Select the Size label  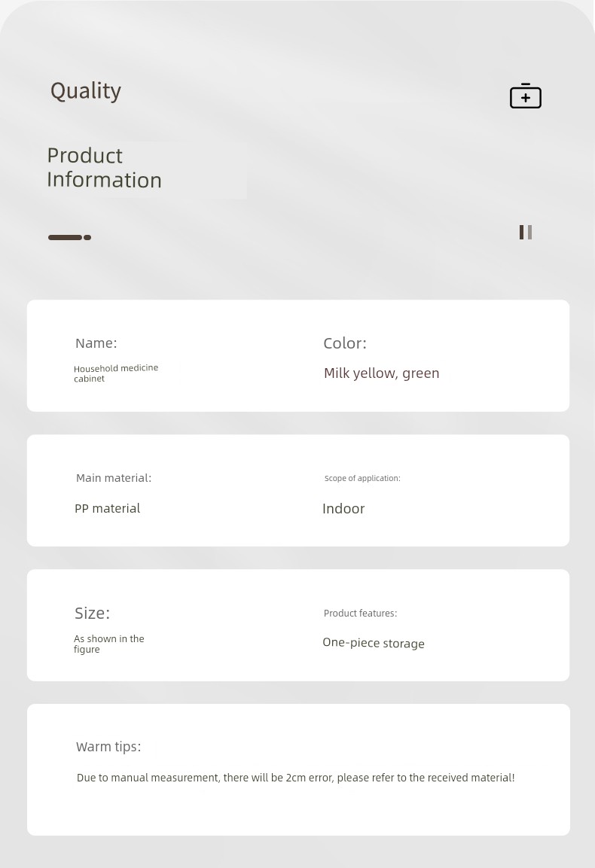[92, 614]
